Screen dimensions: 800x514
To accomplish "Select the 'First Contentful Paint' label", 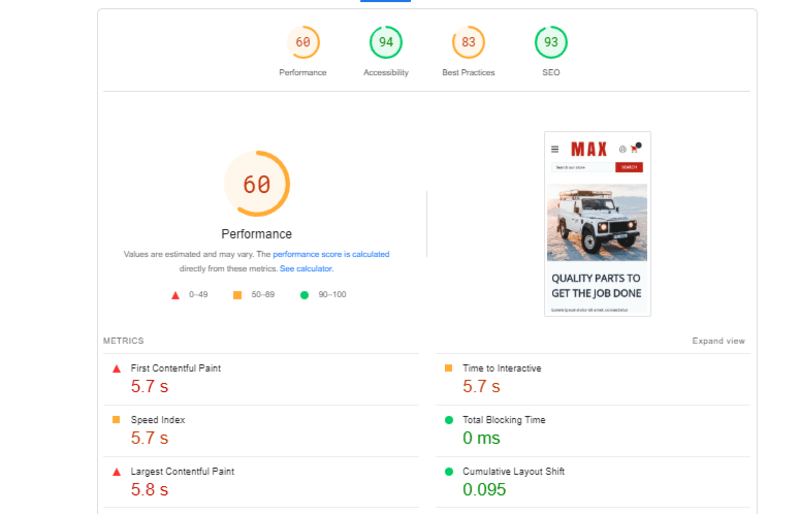I will coord(176,368).
